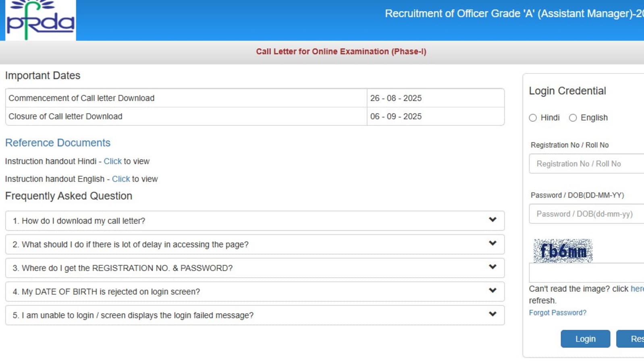Image resolution: width=644 pixels, height=363 pixels.
Task: Focus the Password / DOB input field
Action: (x=586, y=214)
